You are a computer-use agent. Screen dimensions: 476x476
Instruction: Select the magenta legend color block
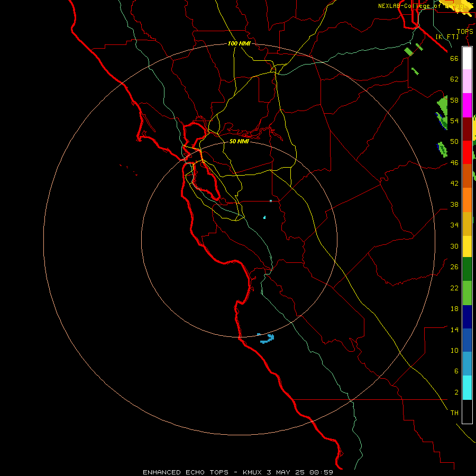coord(467,105)
